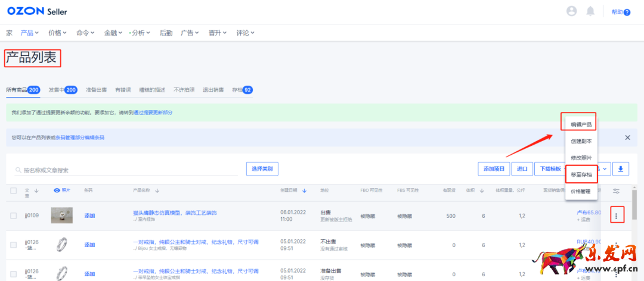This screenshot has height=281, width=644.
Task: Click the notifications bell icon
Action: click(x=590, y=11)
